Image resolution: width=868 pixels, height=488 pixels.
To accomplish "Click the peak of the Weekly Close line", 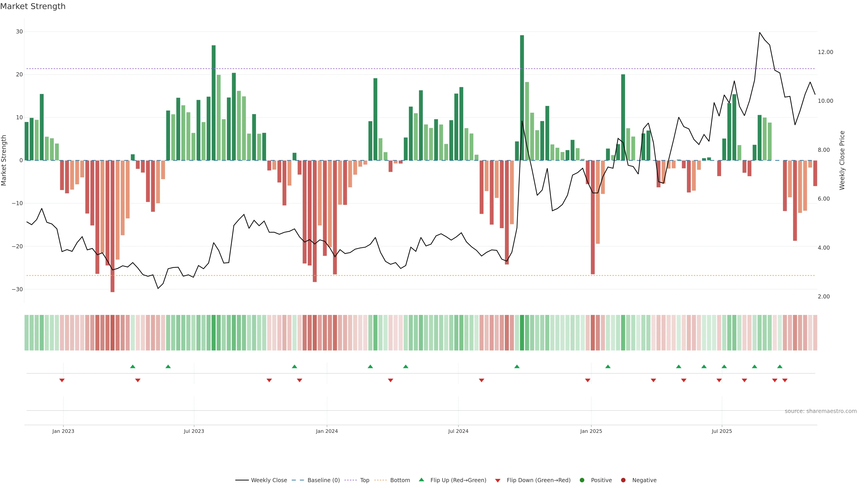I will coord(759,33).
